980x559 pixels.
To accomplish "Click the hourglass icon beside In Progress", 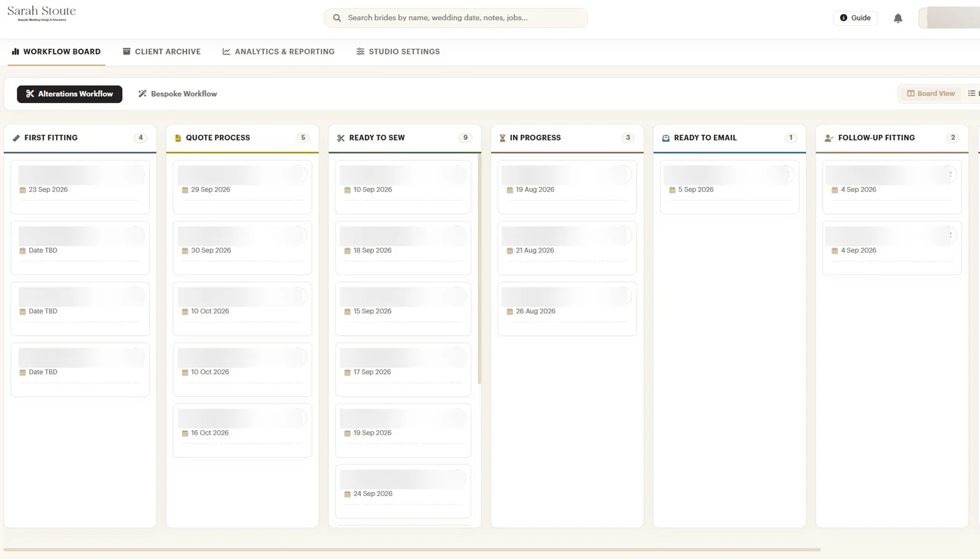I will point(503,138).
